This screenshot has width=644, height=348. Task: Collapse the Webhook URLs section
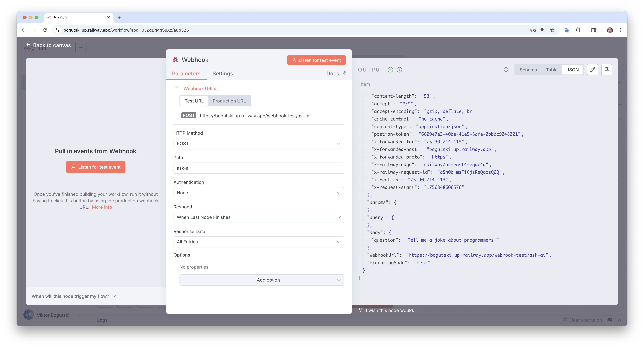176,87
